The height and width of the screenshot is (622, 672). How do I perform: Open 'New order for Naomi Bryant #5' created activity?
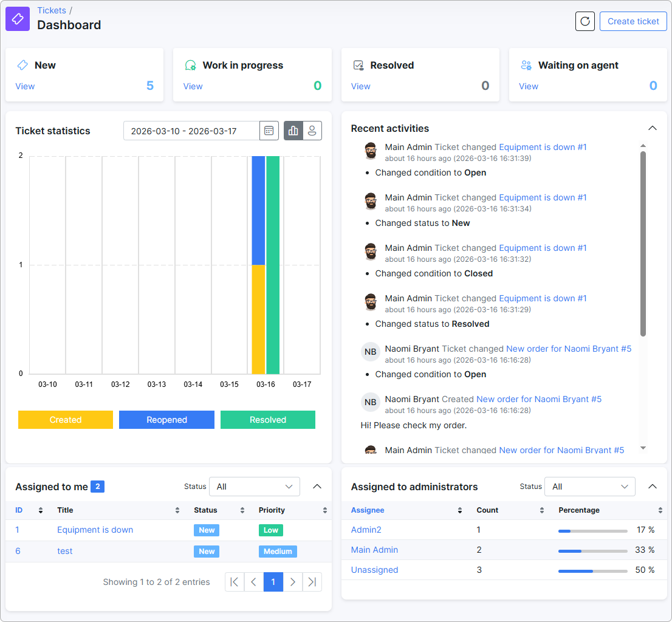point(539,399)
